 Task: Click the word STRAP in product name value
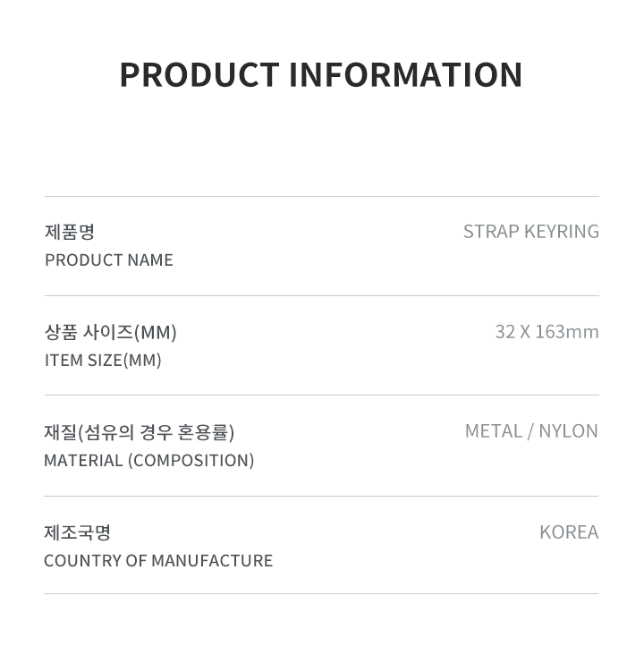pos(491,232)
